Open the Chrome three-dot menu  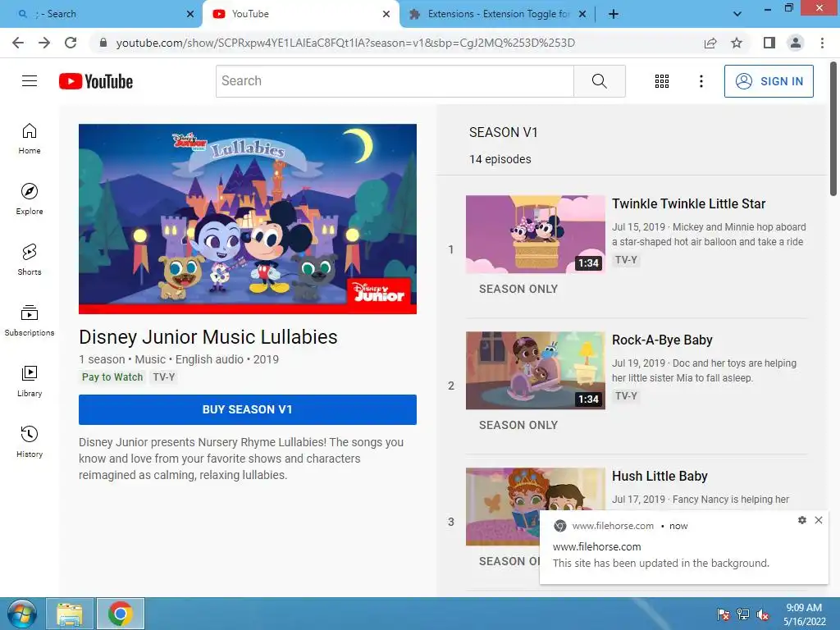pos(822,43)
